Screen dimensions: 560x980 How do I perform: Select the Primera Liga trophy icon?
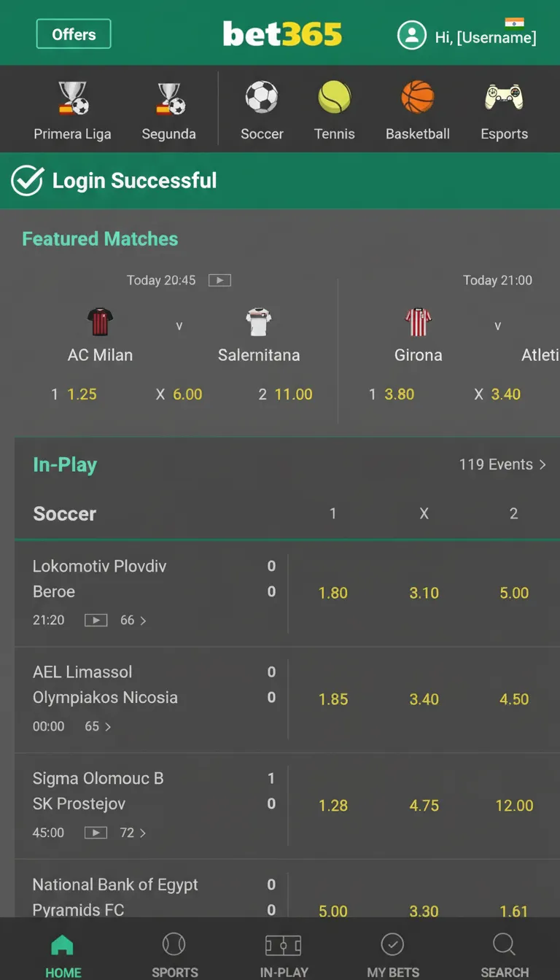(73, 98)
